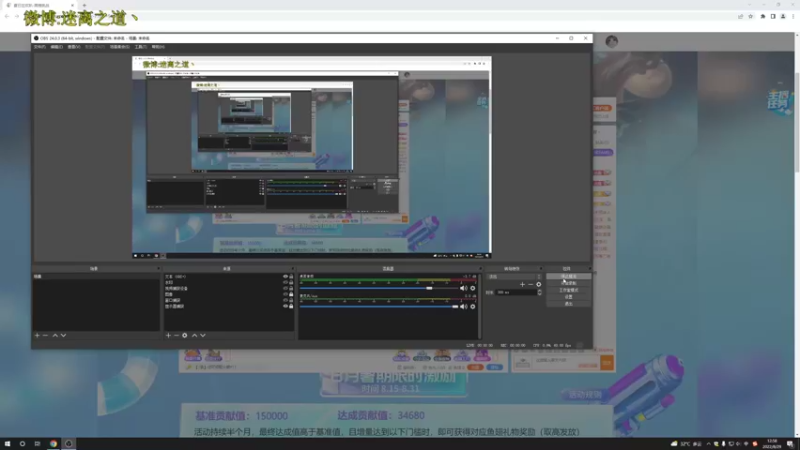Image resolution: width=800 pixels, height=450 pixels.
Task: Add a new scene with plus icon
Action: pyautogui.click(x=37, y=335)
